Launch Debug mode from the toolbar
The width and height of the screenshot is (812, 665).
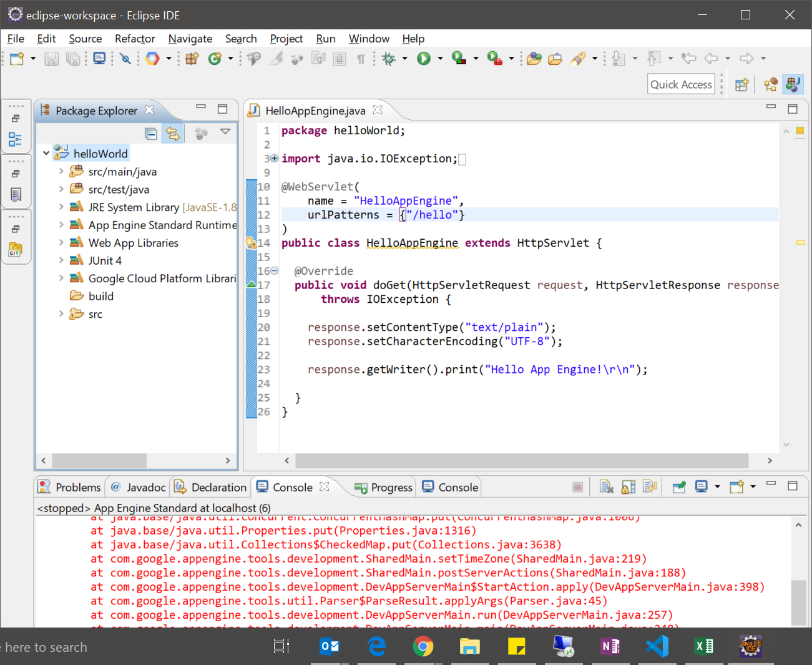[389, 58]
